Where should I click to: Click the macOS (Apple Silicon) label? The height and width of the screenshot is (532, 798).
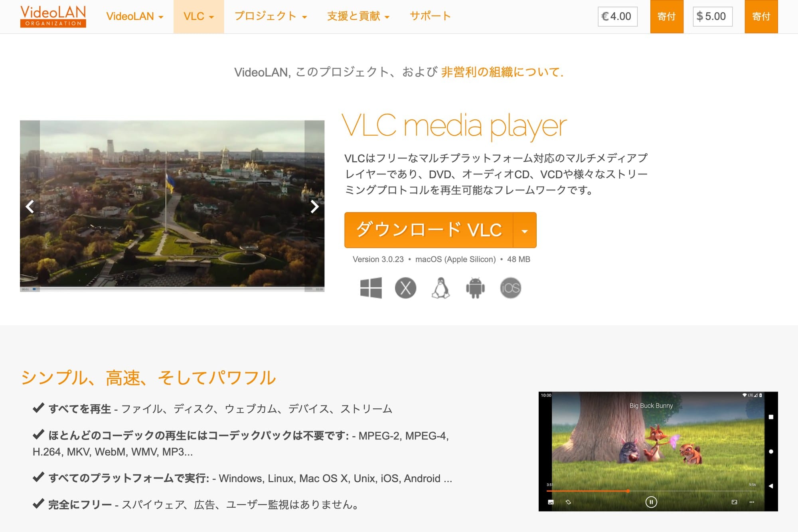[x=455, y=259]
